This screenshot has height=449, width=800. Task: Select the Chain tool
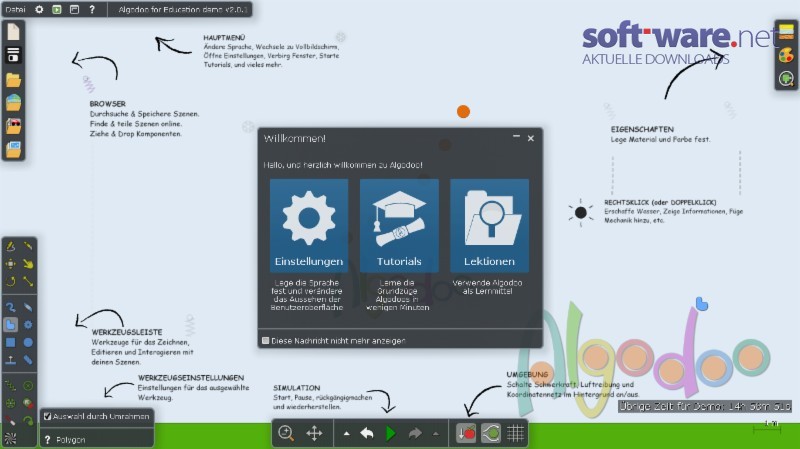coord(28,360)
